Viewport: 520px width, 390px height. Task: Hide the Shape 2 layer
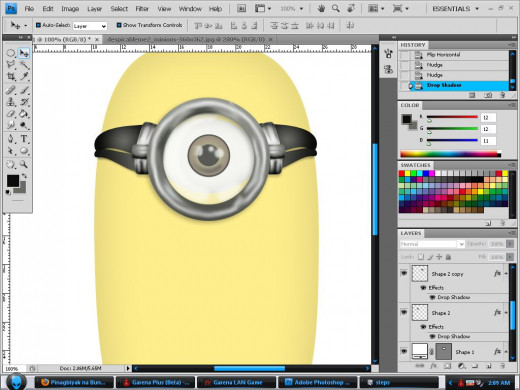point(404,312)
